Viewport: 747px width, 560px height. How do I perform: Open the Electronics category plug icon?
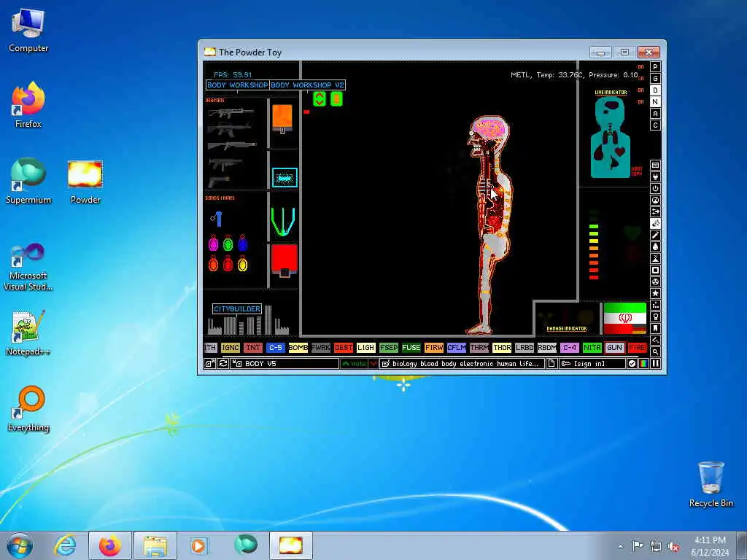pos(655,176)
